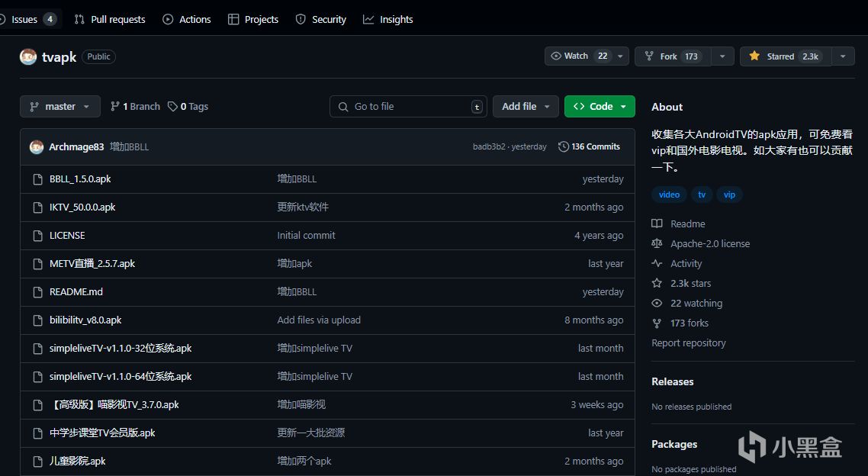868x476 pixels.
Task: Open the README.md file
Action: click(76, 291)
